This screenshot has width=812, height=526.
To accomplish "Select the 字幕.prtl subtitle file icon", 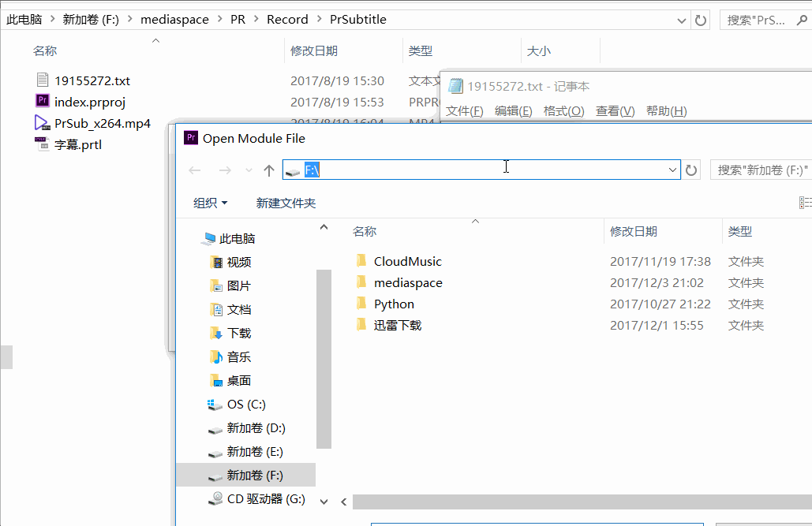I will (41, 144).
